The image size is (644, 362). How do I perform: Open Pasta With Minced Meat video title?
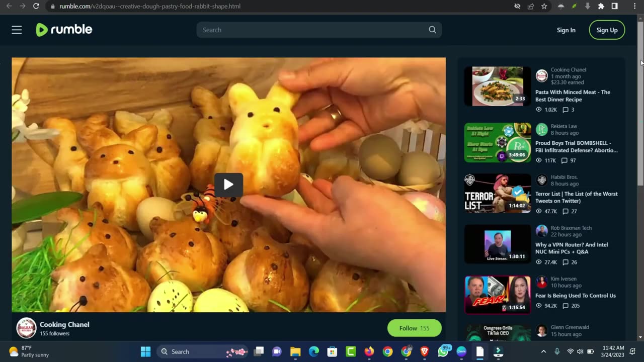pyautogui.click(x=573, y=96)
